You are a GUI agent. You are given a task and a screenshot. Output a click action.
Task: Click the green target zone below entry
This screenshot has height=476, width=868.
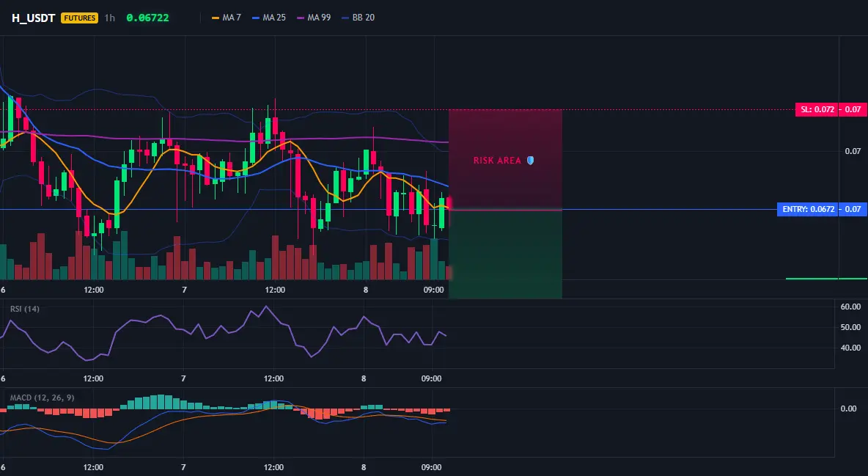click(x=505, y=255)
